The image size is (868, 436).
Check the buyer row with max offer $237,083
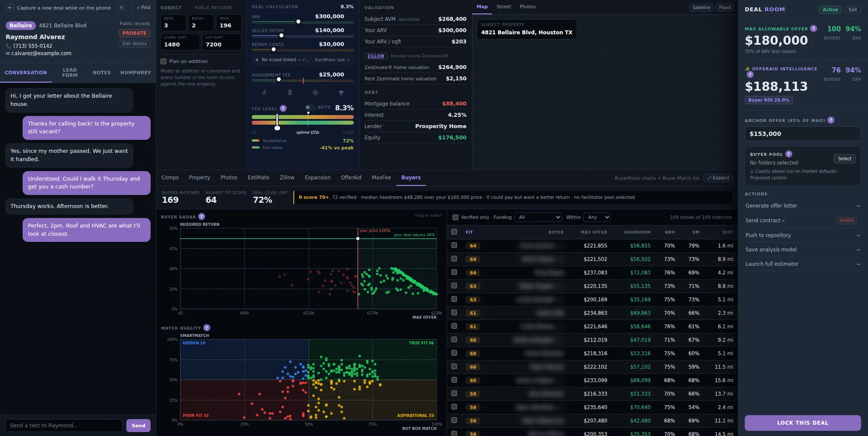[x=454, y=272]
